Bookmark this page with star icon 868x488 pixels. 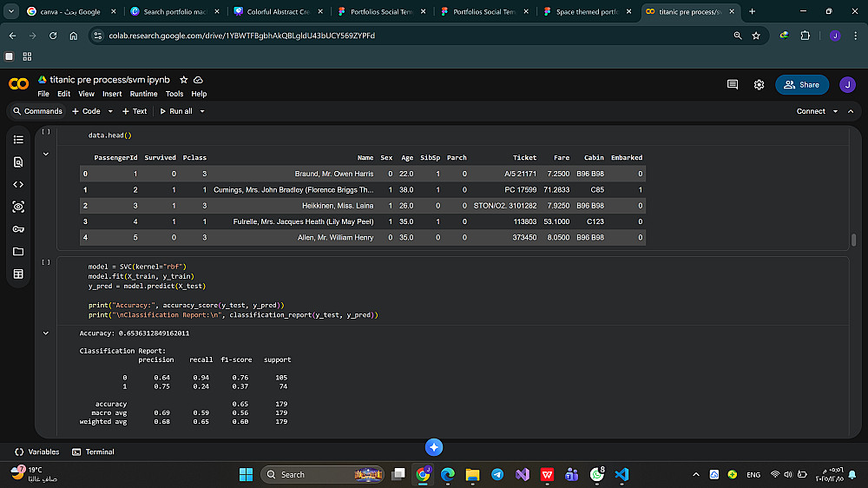[x=756, y=36]
